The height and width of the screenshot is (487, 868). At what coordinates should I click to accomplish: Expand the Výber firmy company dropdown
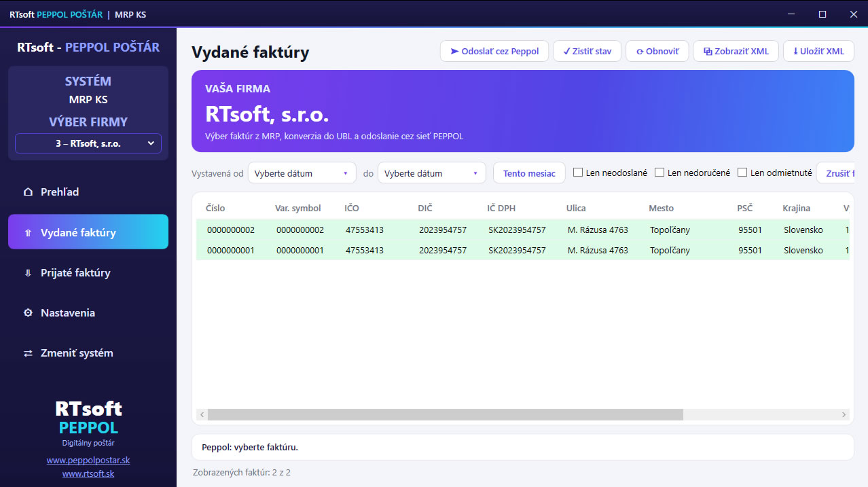point(88,143)
